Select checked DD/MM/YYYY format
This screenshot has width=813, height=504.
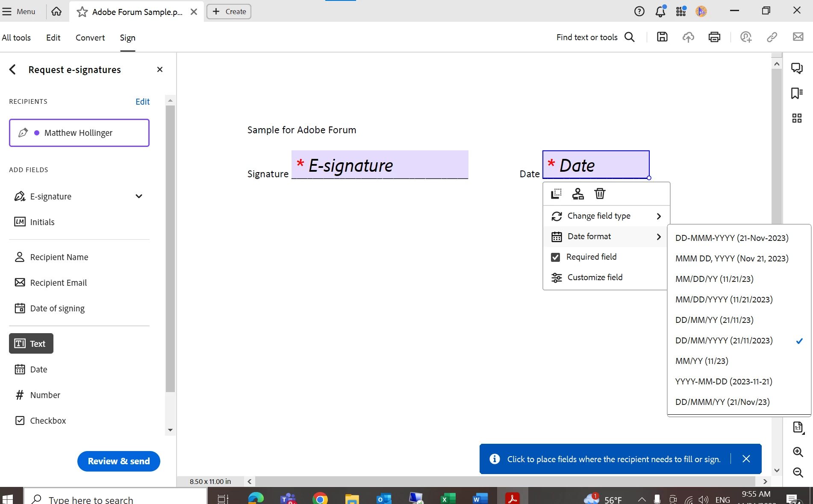(739, 341)
